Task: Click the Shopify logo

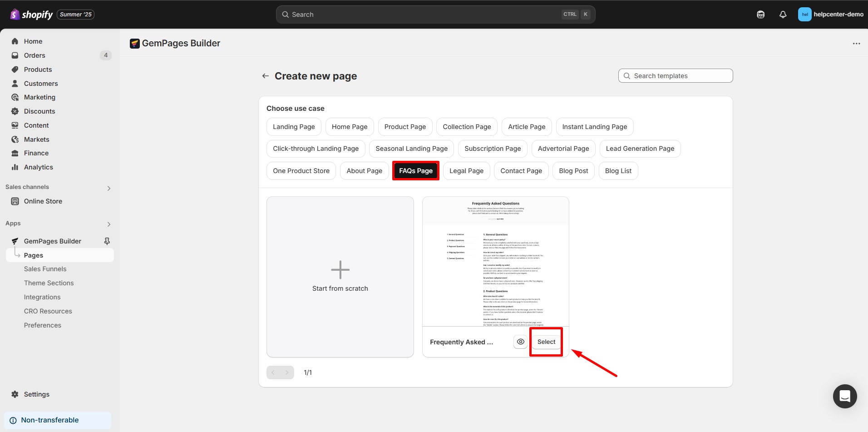Action: (x=31, y=14)
